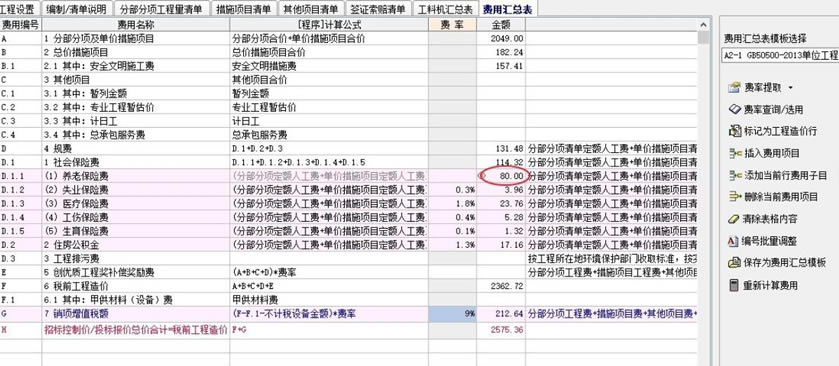Open the 工料机汇总表 tab
839x366 pixels.
(x=446, y=9)
